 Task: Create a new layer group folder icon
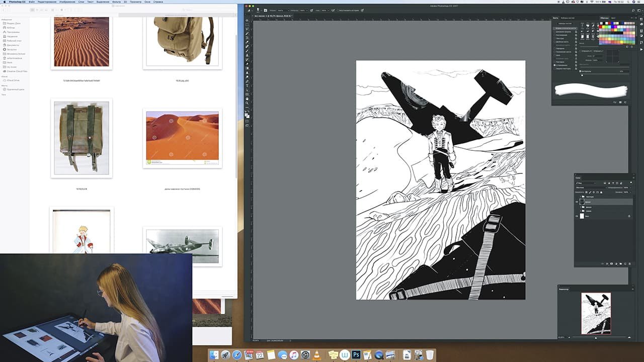(620, 263)
